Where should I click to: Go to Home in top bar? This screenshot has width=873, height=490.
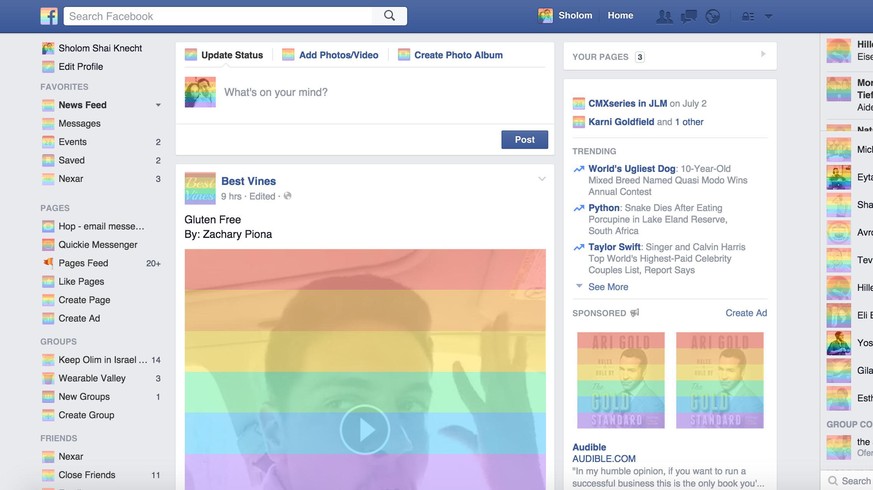620,16
